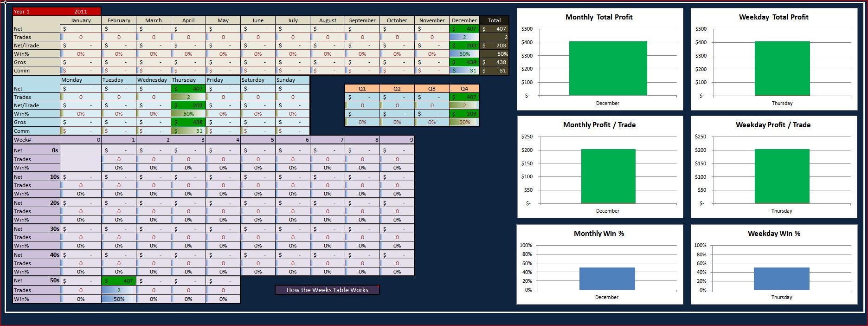Screen dimensions: 868x326
Task: Click the Monthly Total Profit chart title
Action: pyautogui.click(x=599, y=17)
